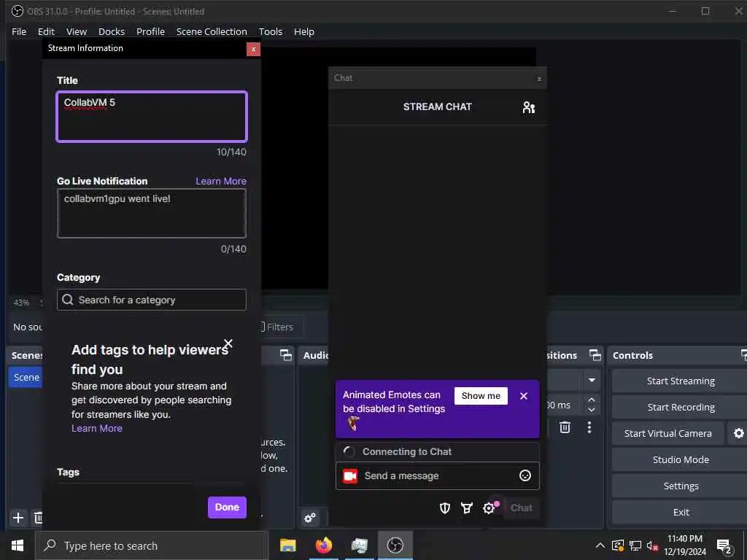Image resolution: width=747 pixels, height=560 pixels.
Task: Open OBS Settings from Controls
Action: point(681,486)
